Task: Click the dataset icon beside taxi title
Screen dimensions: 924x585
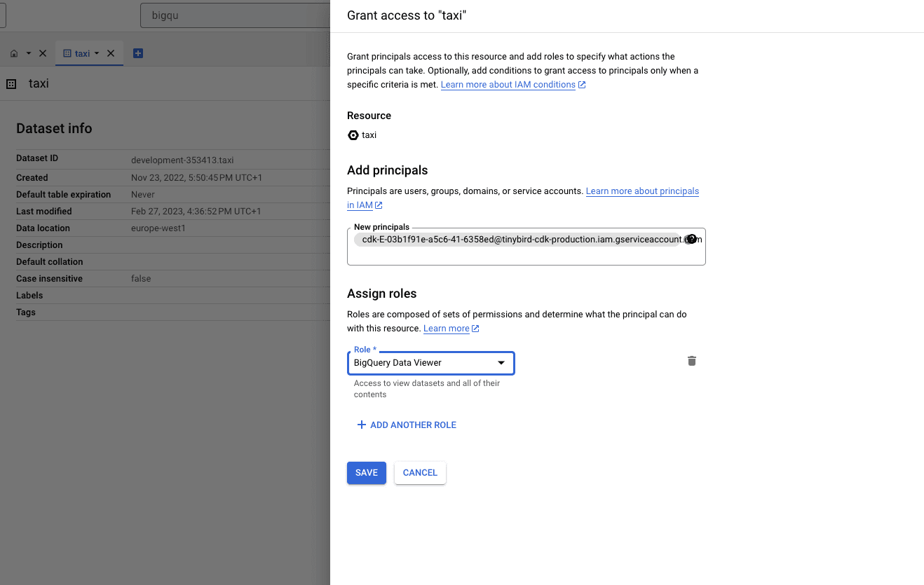Action: (11, 84)
